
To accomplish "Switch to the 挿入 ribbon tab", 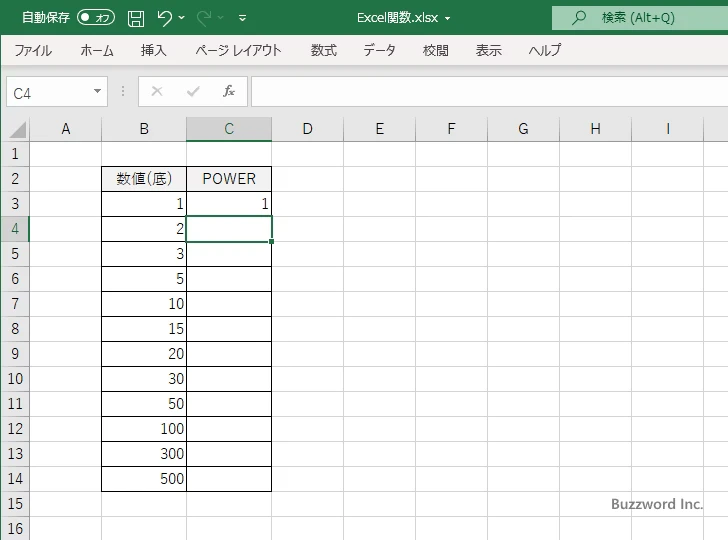I will click(x=154, y=50).
